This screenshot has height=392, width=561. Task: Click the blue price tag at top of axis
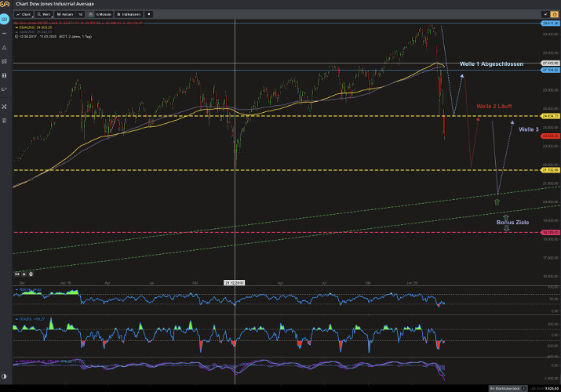coord(550,24)
